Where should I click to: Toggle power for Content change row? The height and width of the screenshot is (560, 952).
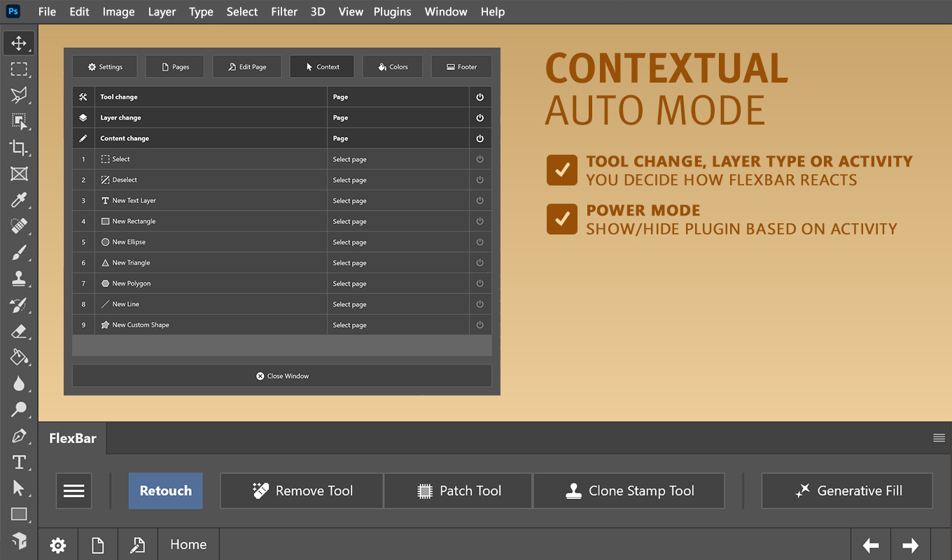pos(480,139)
